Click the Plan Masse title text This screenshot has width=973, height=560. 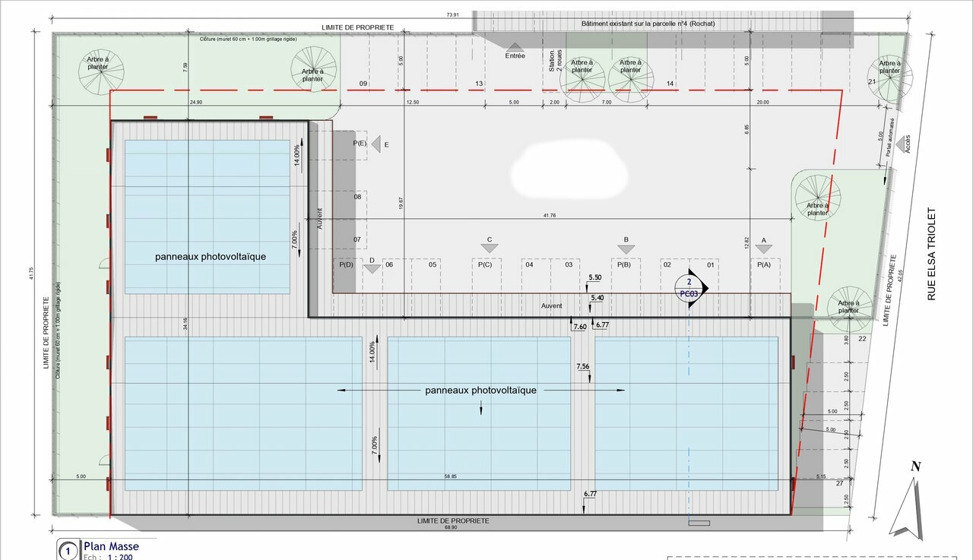point(111,546)
